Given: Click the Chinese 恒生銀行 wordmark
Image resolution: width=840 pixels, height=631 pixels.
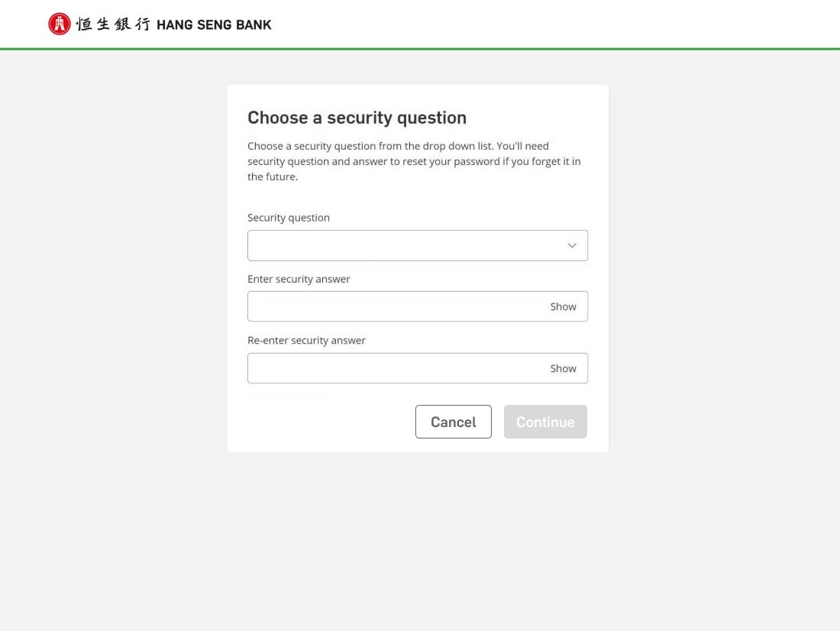Looking at the screenshot, I should point(113,24).
